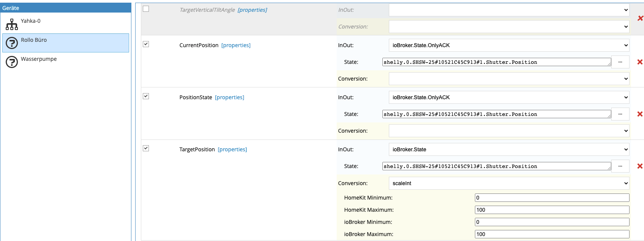Select Wasserpumpe in the device list

tap(39, 59)
